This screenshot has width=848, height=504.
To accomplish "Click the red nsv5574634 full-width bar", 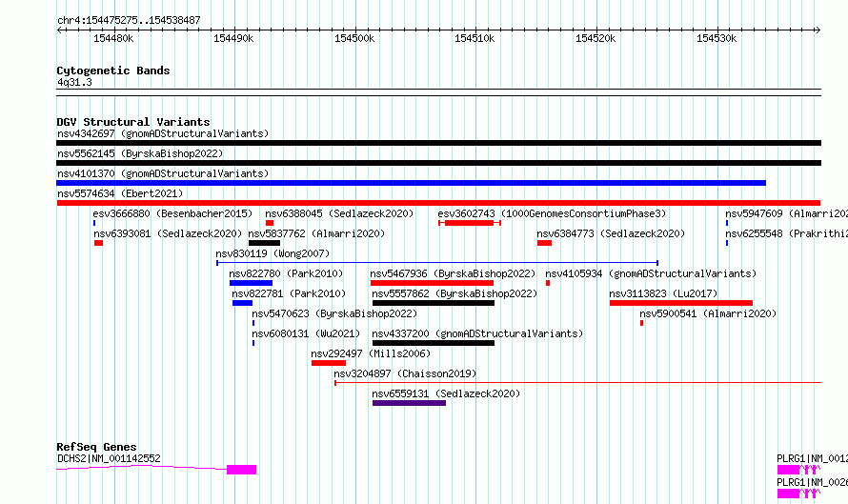I will click(438, 203).
